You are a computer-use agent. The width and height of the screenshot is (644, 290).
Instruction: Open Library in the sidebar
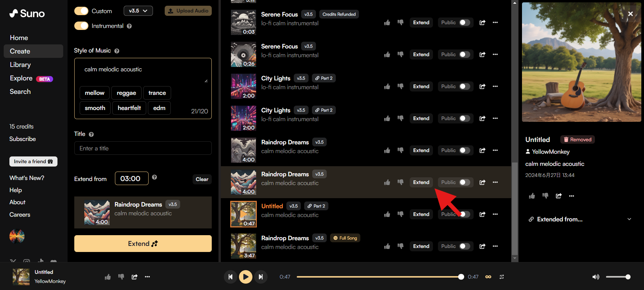pos(20,65)
